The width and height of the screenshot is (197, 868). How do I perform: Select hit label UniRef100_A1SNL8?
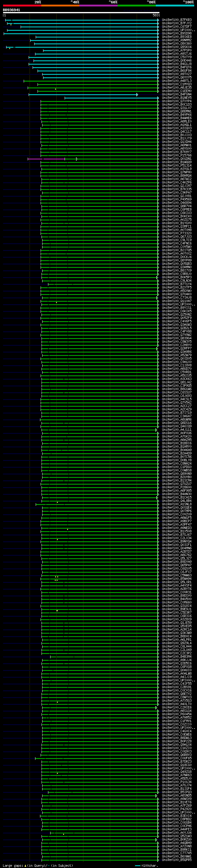[x=177, y=504]
